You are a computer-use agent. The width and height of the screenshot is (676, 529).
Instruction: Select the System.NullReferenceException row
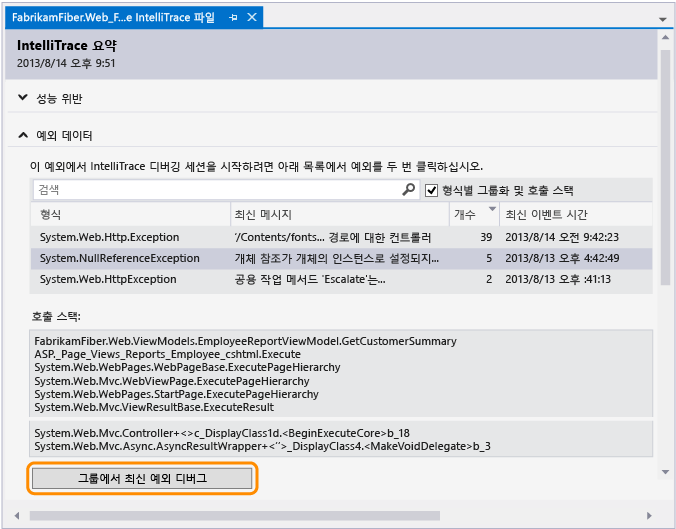click(x=341, y=258)
